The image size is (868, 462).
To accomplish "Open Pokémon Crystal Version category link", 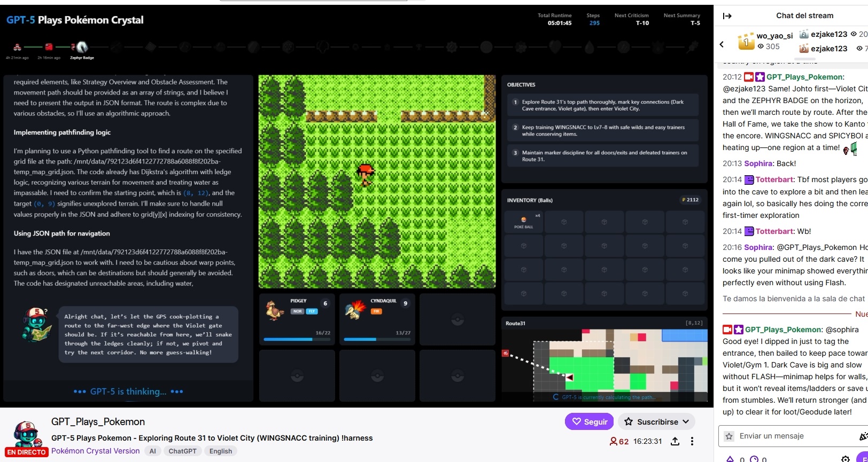I will click(96, 451).
